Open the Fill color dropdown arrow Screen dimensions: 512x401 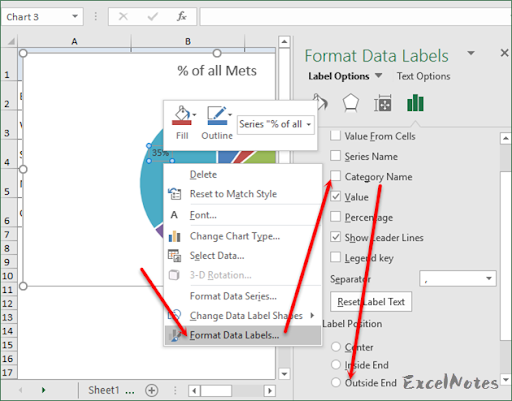tap(195, 115)
